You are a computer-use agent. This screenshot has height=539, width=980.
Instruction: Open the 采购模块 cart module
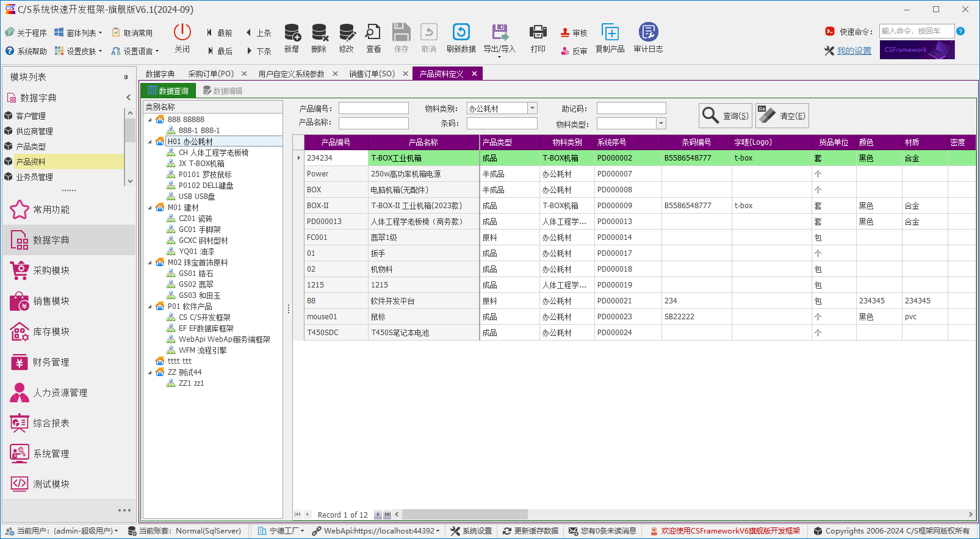coord(69,270)
